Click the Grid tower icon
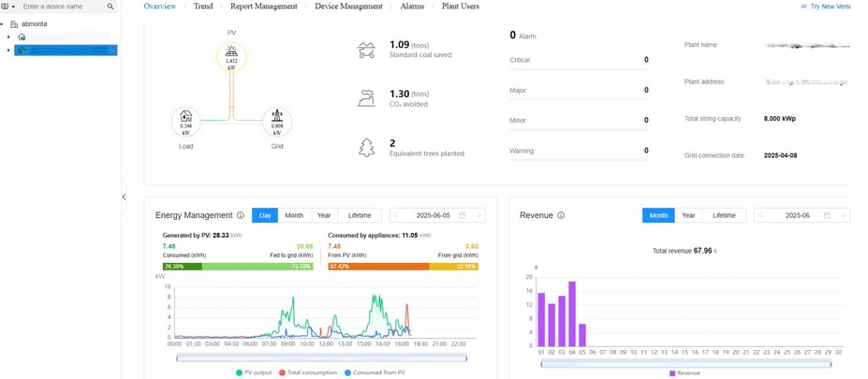This screenshot has height=379, width=868. pos(277,116)
